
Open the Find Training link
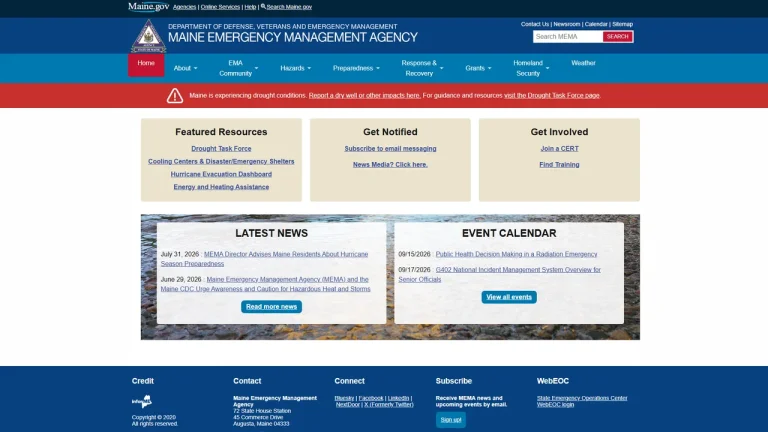559,165
